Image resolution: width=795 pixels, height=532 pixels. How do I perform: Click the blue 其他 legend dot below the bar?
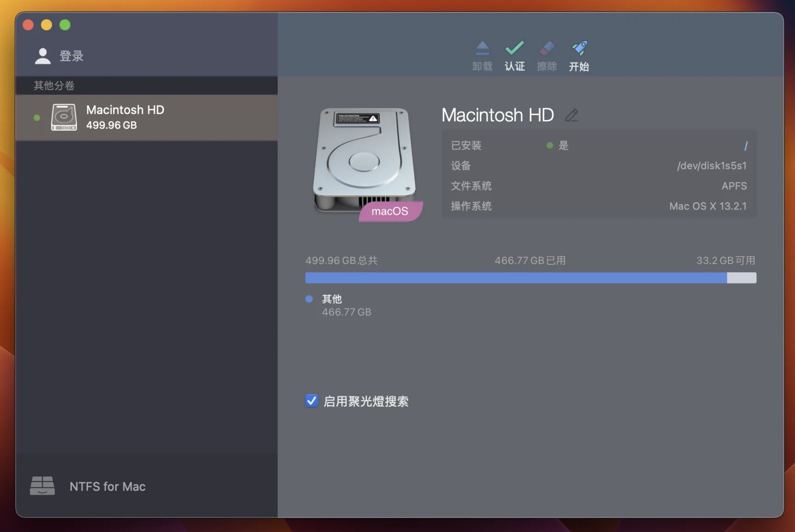pyautogui.click(x=309, y=299)
